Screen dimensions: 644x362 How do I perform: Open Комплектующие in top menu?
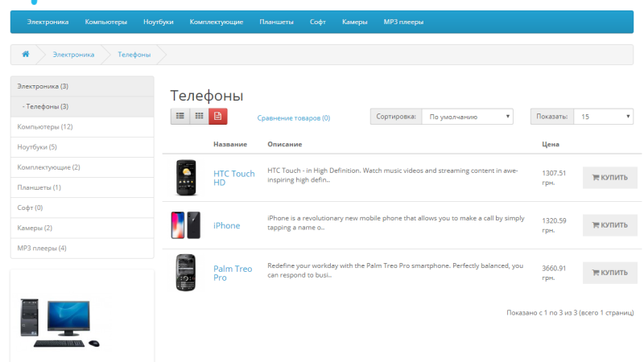pos(217,22)
